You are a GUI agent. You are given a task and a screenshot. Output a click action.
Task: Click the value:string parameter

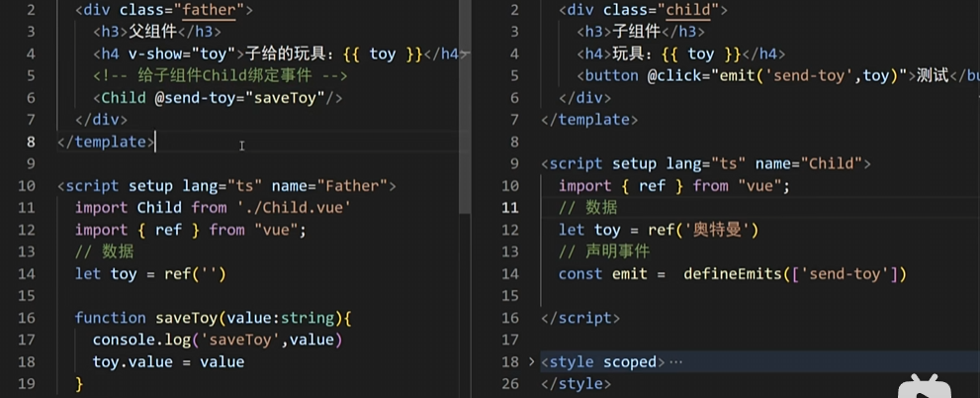tap(280, 318)
